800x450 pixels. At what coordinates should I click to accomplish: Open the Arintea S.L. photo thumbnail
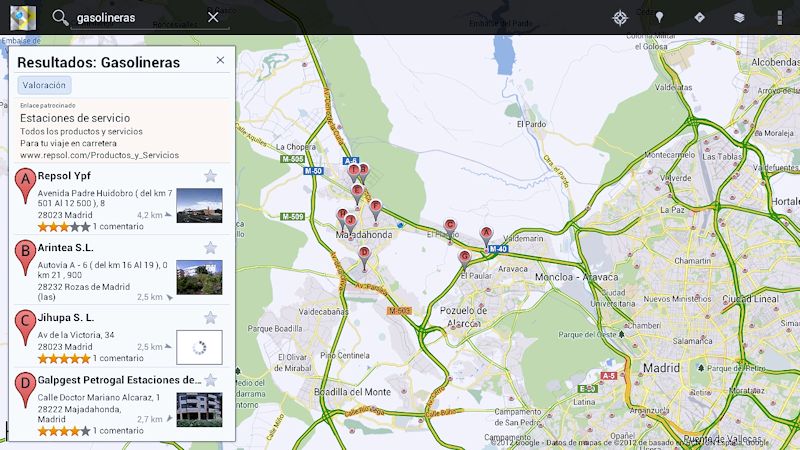(x=199, y=277)
